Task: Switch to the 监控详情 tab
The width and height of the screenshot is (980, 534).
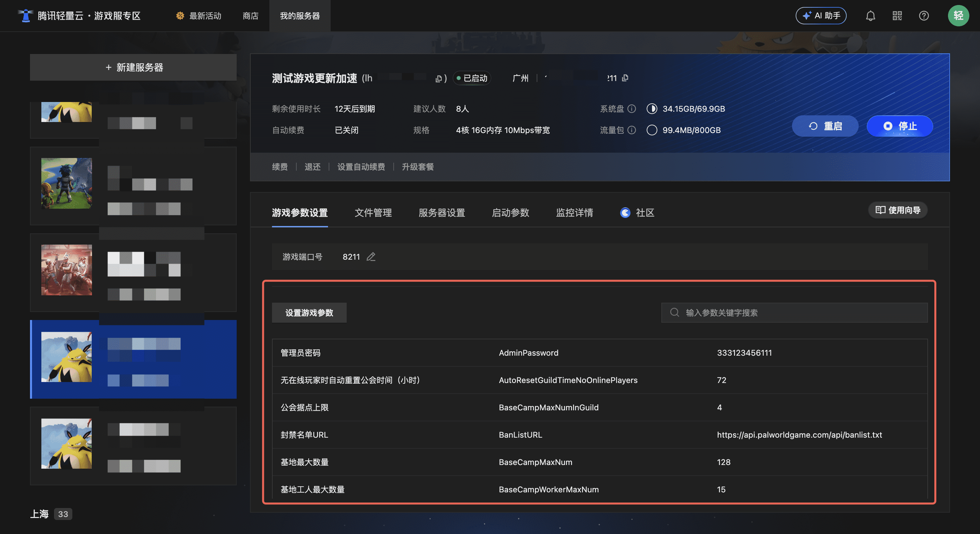Action: pyautogui.click(x=574, y=213)
